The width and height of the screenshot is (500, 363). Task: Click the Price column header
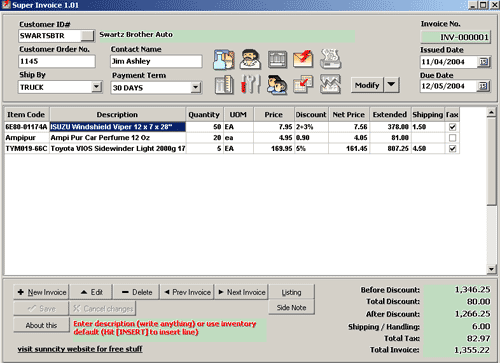pyautogui.click(x=274, y=115)
